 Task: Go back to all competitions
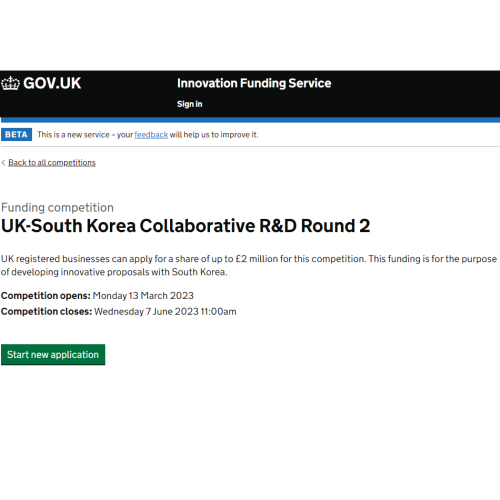52,163
